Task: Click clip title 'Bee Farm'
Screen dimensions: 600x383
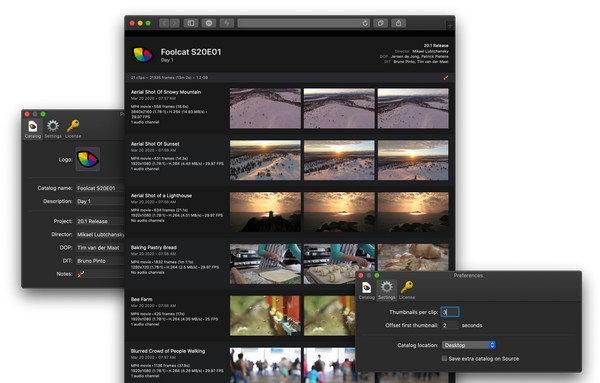Action: (x=142, y=299)
